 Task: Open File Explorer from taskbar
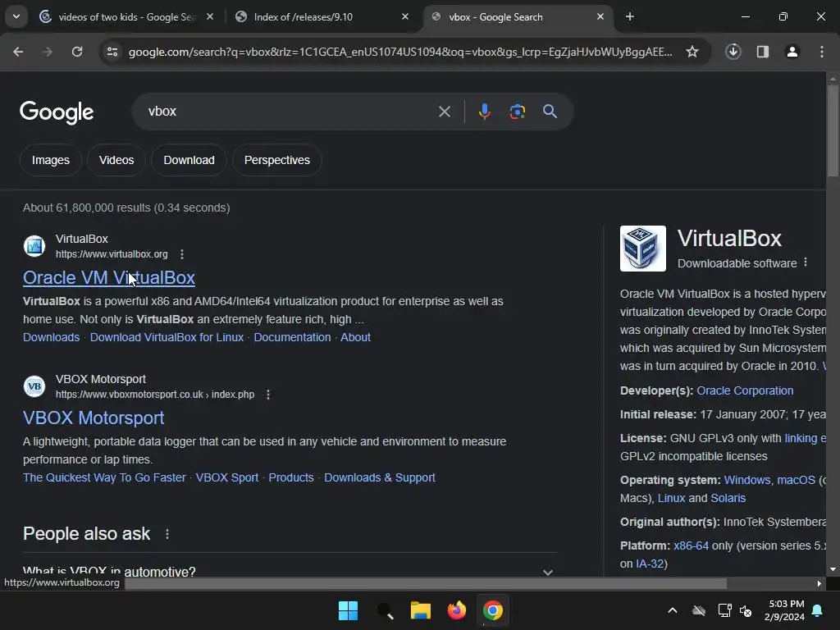pyautogui.click(x=421, y=610)
